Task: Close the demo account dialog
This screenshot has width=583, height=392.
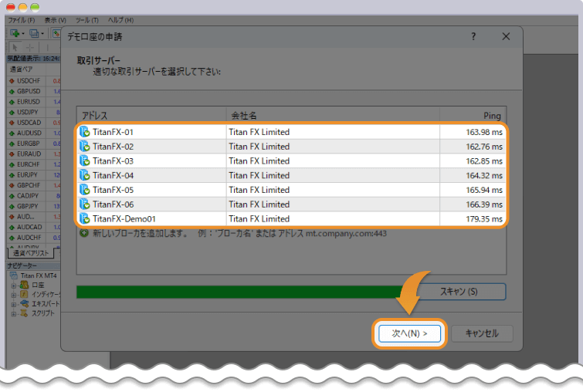Action: (506, 36)
